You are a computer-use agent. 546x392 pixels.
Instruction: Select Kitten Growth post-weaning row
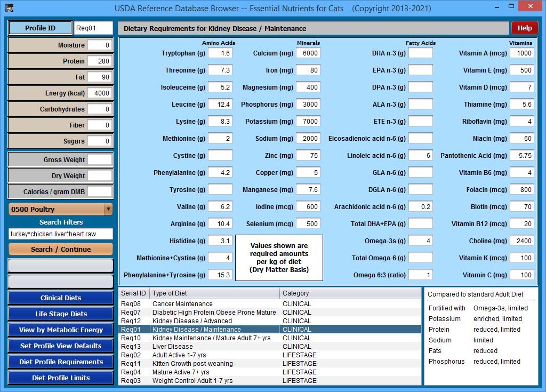click(x=192, y=364)
